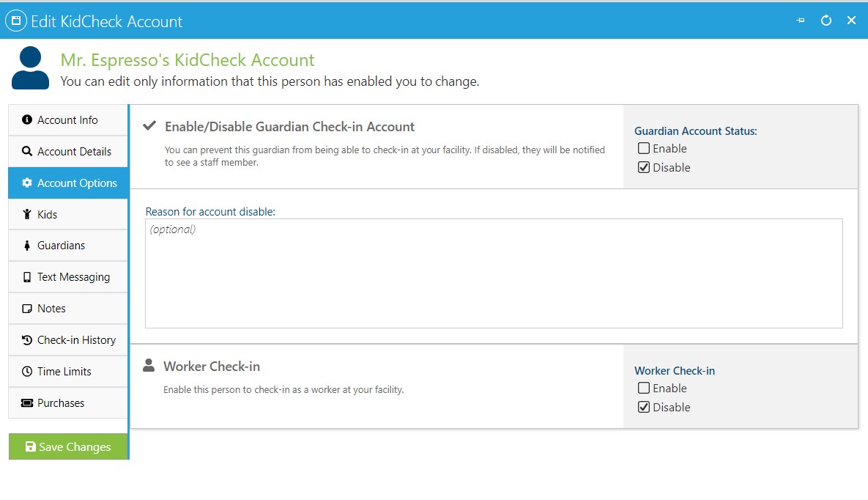This screenshot has width=868, height=500.
Task: Click the floppy disk icon on Save Changes
Action: (31, 446)
